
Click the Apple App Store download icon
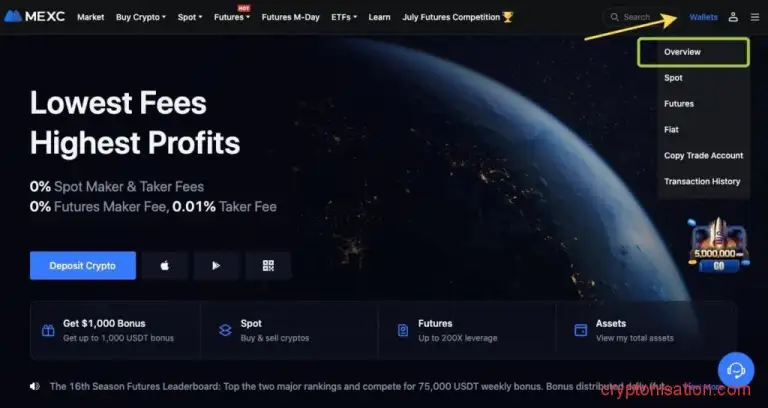(x=165, y=265)
